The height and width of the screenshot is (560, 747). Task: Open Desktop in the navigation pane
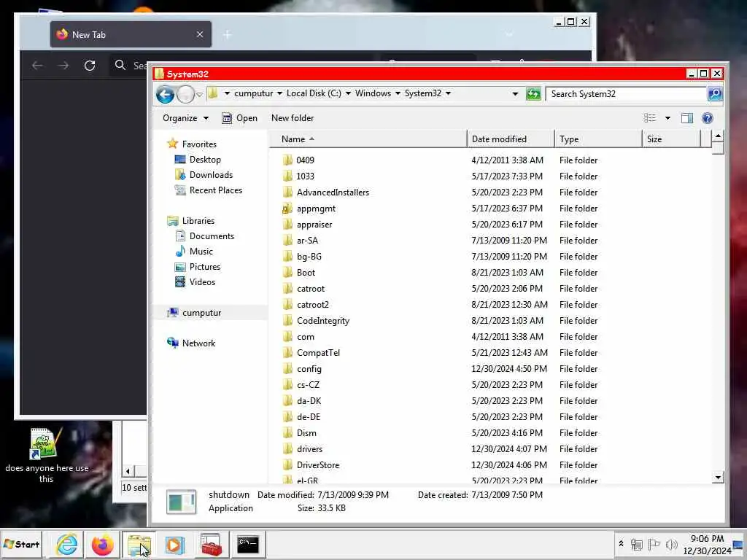coord(205,160)
